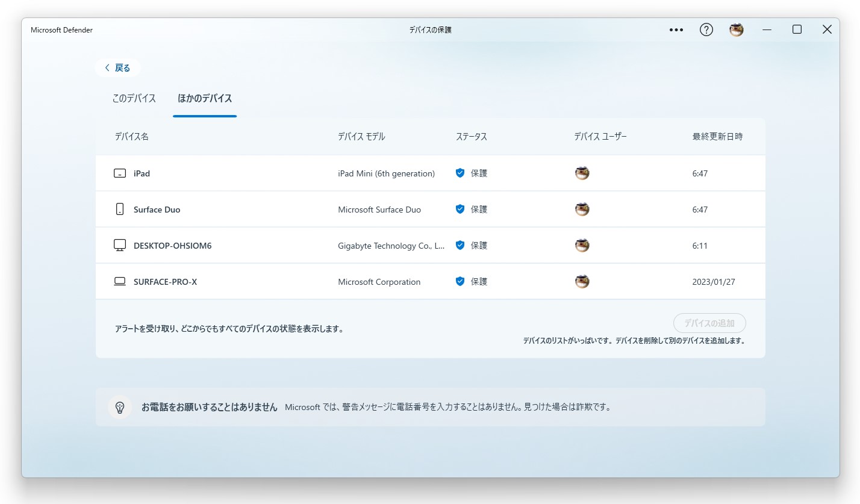Click the device user avatar for Surface Duo
The width and height of the screenshot is (860, 504).
click(582, 209)
